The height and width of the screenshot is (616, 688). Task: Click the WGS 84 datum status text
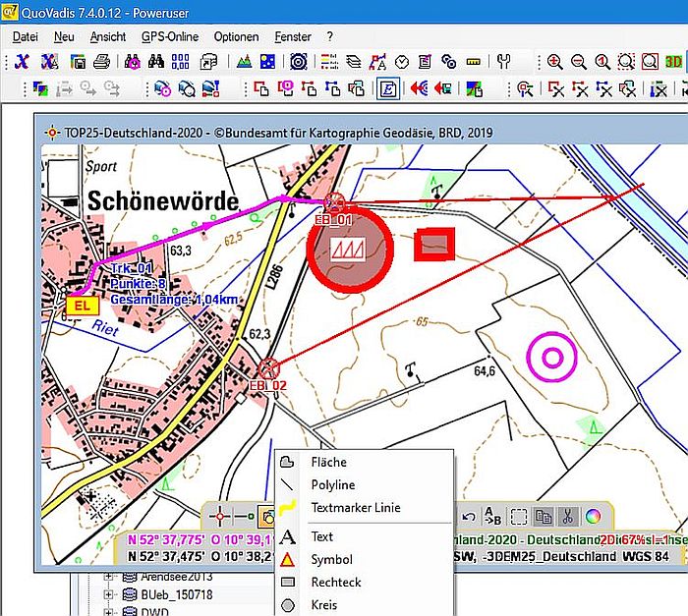[x=645, y=556]
